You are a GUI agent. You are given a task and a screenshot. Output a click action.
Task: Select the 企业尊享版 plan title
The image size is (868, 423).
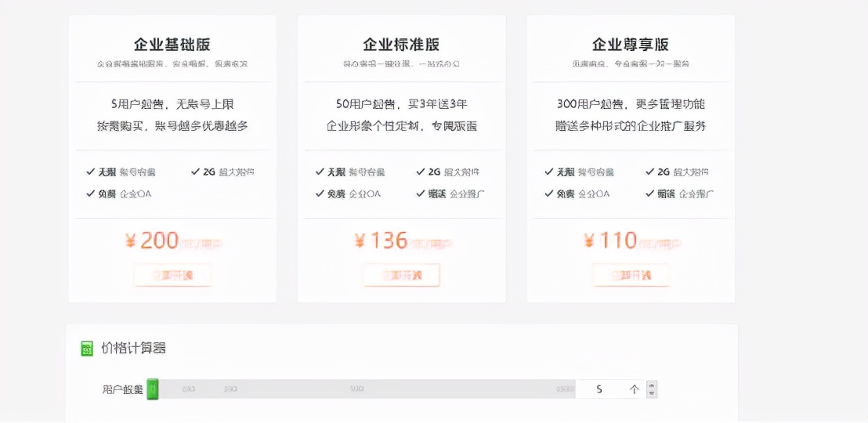pos(631,44)
